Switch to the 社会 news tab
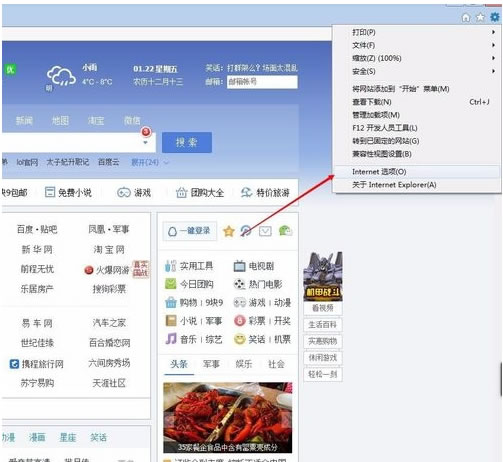 pos(276,364)
